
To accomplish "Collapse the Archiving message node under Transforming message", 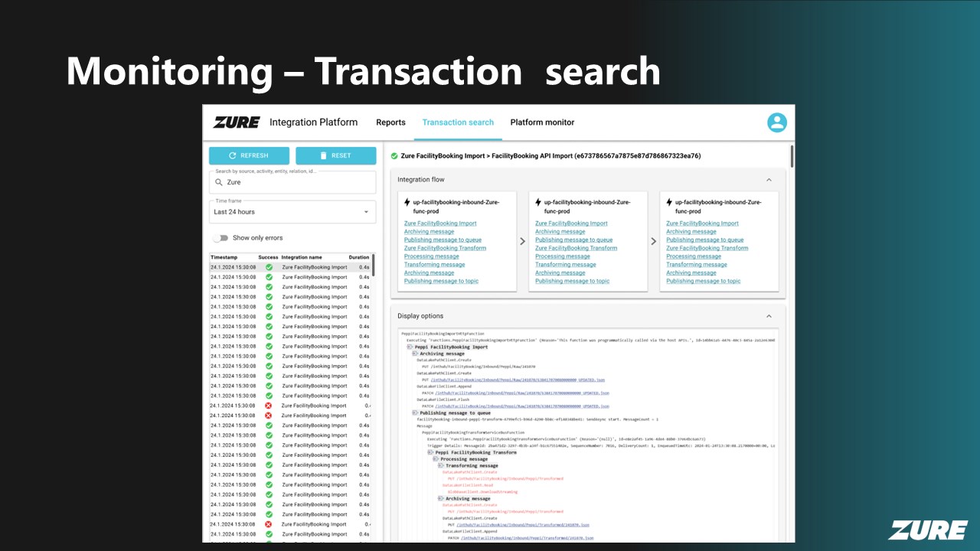I will [x=441, y=498].
